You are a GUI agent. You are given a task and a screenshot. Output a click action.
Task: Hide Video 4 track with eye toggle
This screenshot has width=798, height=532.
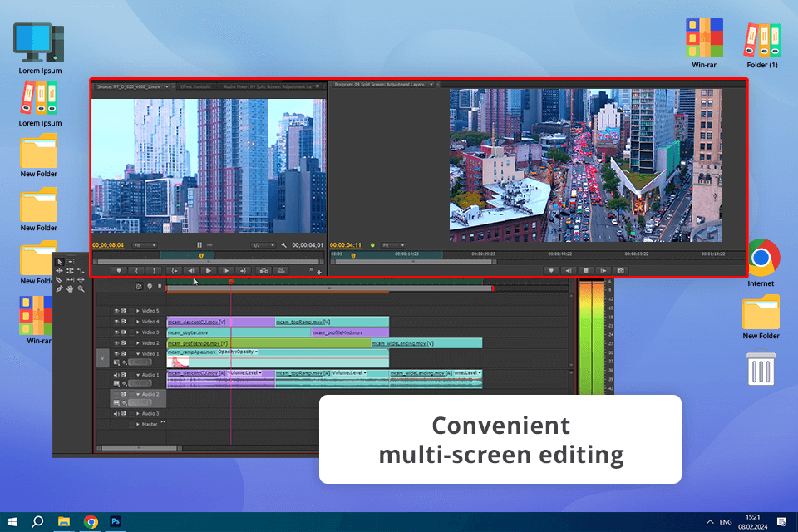[x=116, y=321]
